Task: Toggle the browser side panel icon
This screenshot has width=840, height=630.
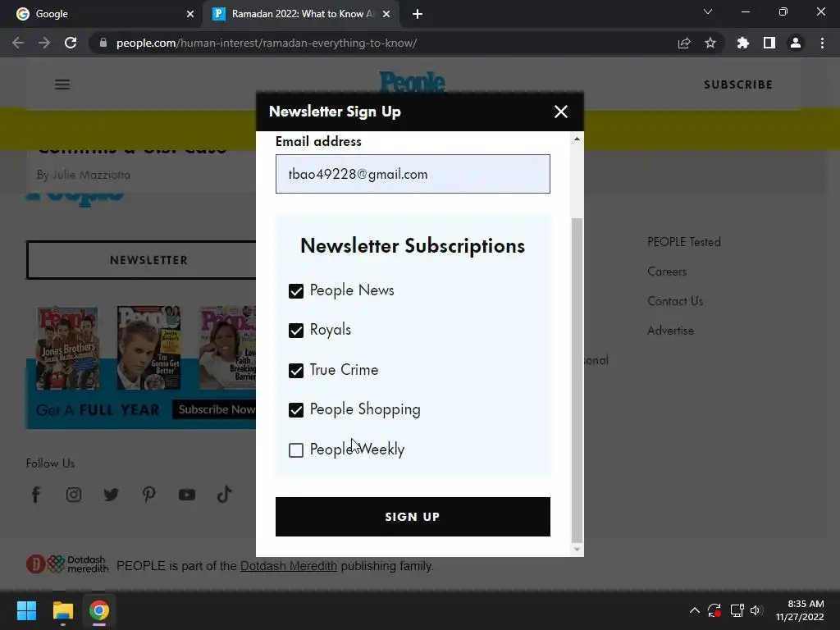Action: pos(769,43)
